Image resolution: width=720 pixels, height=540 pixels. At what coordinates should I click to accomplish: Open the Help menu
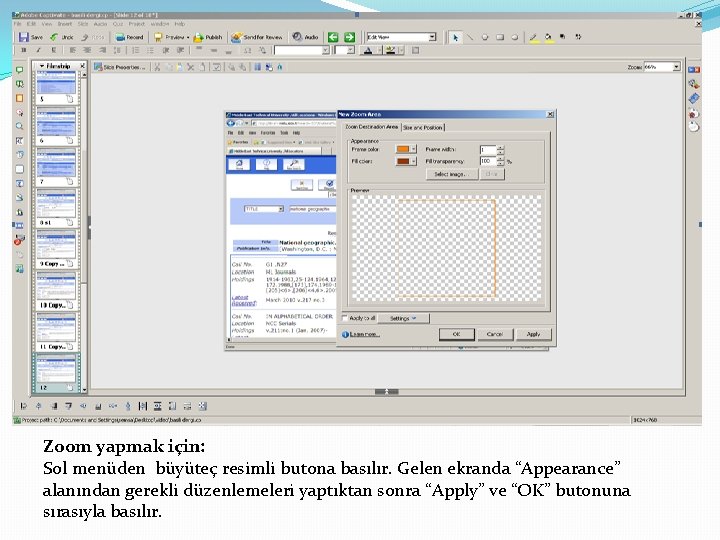tap(180, 24)
